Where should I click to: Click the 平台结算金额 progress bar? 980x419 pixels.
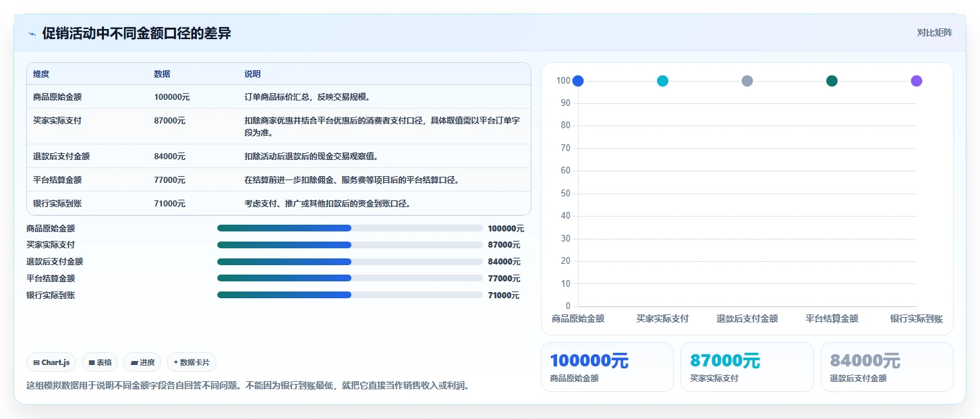tap(350, 278)
